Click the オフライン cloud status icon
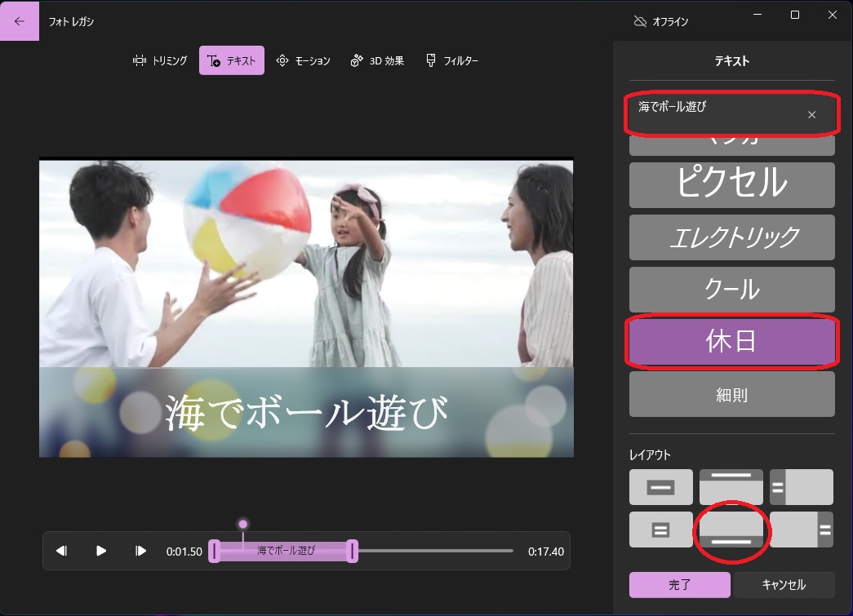The image size is (853, 616). [x=640, y=21]
